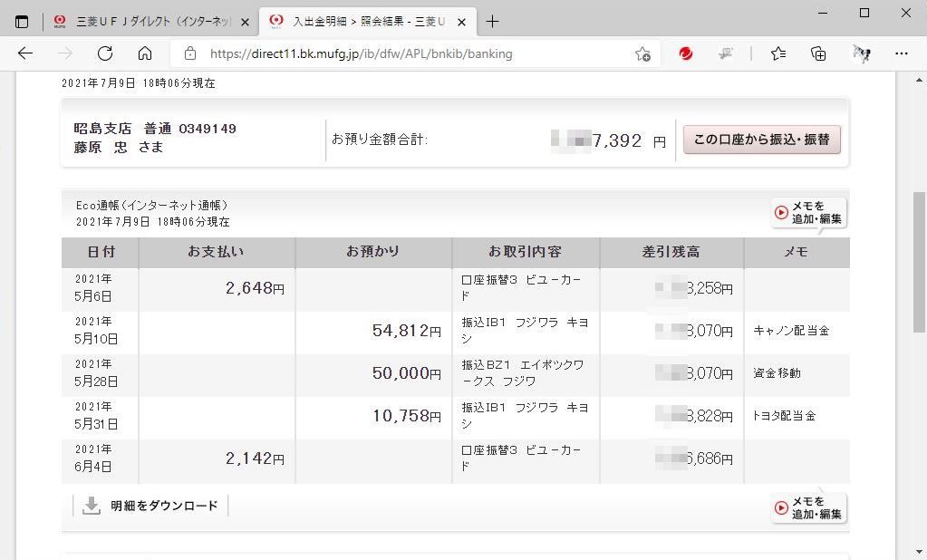Image resolution: width=927 pixels, height=560 pixels.
Task: Select the 50,000円 deposit amount
Action: [407, 373]
